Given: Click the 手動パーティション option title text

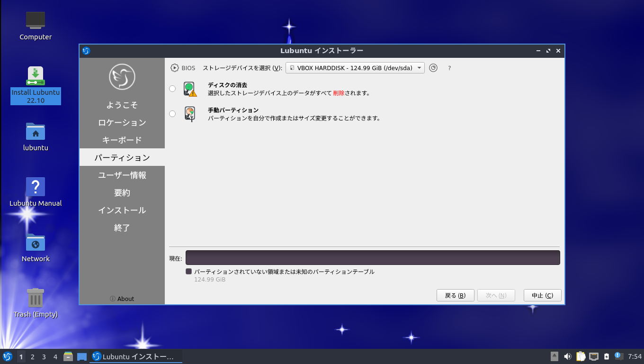Looking at the screenshot, I should coord(233,110).
